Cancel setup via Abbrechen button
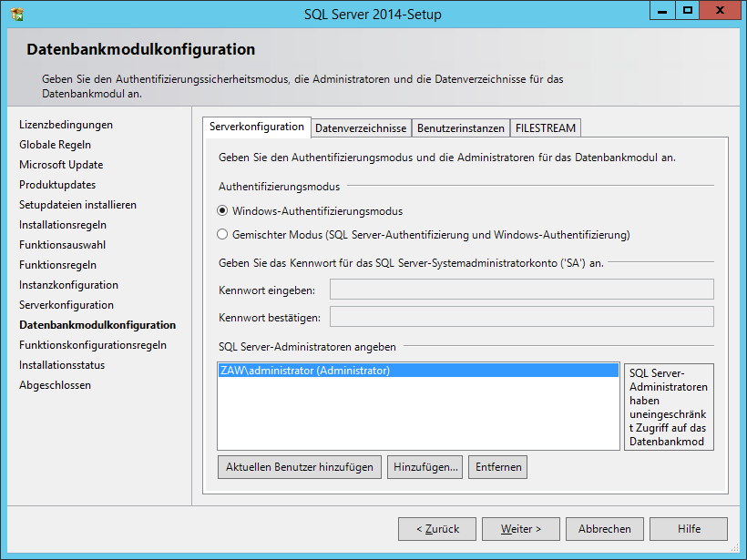 605,529
